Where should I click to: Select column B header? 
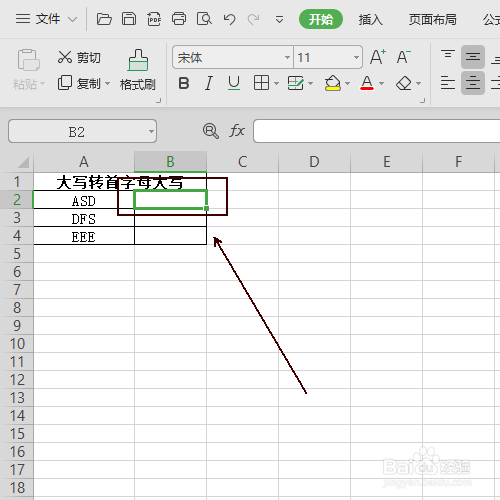pos(170,162)
